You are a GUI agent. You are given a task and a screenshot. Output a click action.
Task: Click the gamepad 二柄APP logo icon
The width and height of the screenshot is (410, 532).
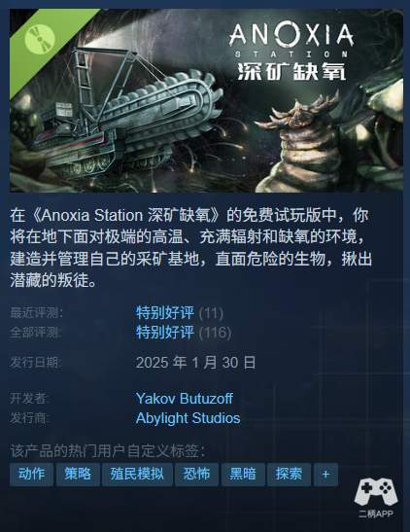376,498
